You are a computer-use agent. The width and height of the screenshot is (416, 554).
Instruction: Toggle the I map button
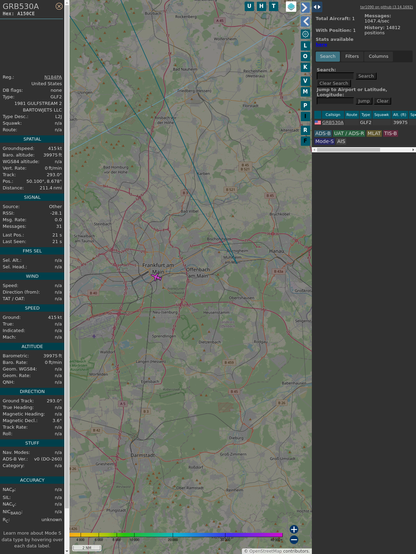[x=305, y=116]
